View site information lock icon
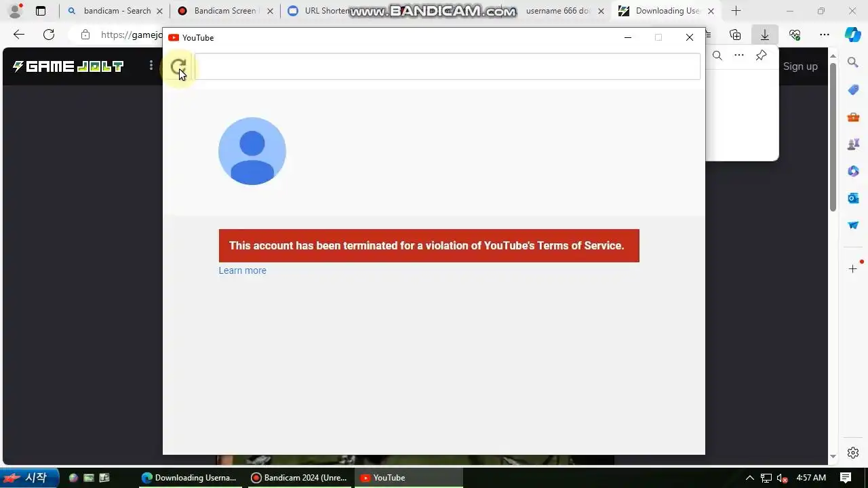The image size is (868, 488). (85, 35)
